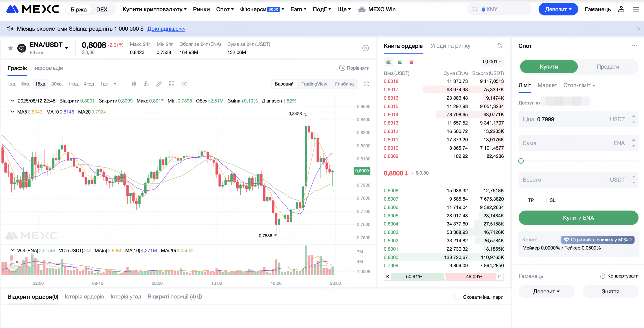Click the tutorial play icon
This screenshot has width=644, height=328.
pyautogui.click(x=366, y=48)
